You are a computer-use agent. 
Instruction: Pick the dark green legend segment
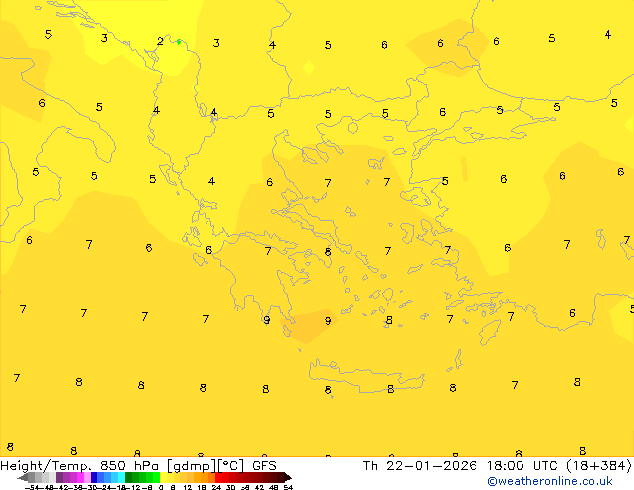coord(129,477)
